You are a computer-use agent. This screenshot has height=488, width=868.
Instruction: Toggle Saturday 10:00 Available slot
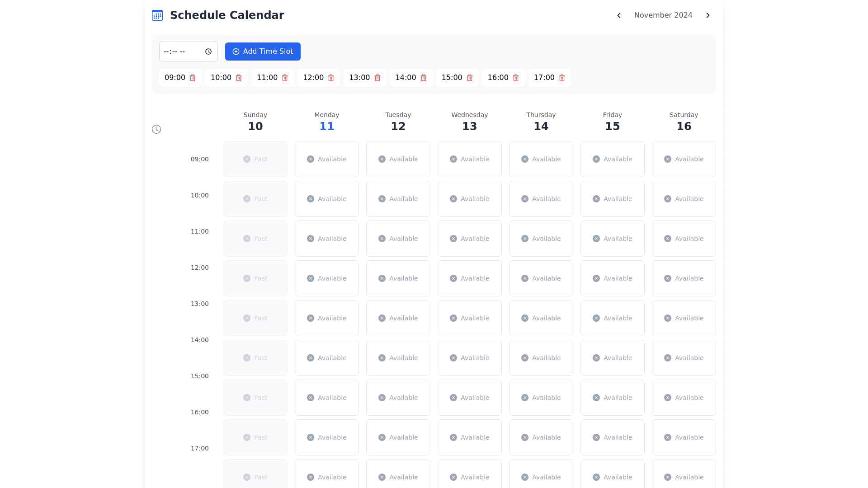684,199
